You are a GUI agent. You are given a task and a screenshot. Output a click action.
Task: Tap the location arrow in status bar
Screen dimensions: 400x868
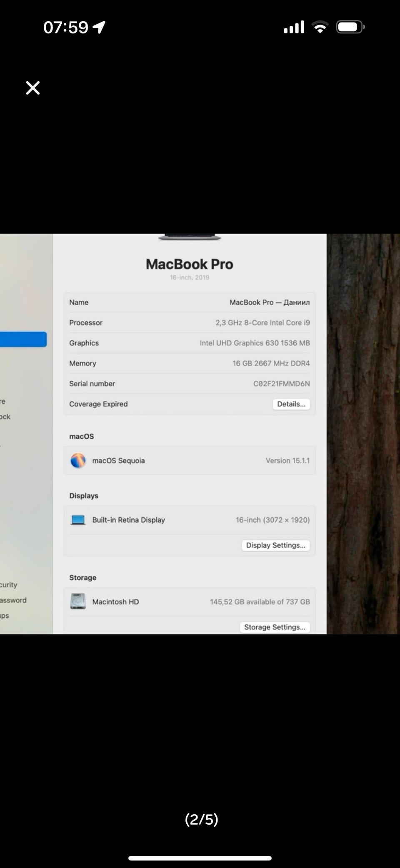pos(99,28)
